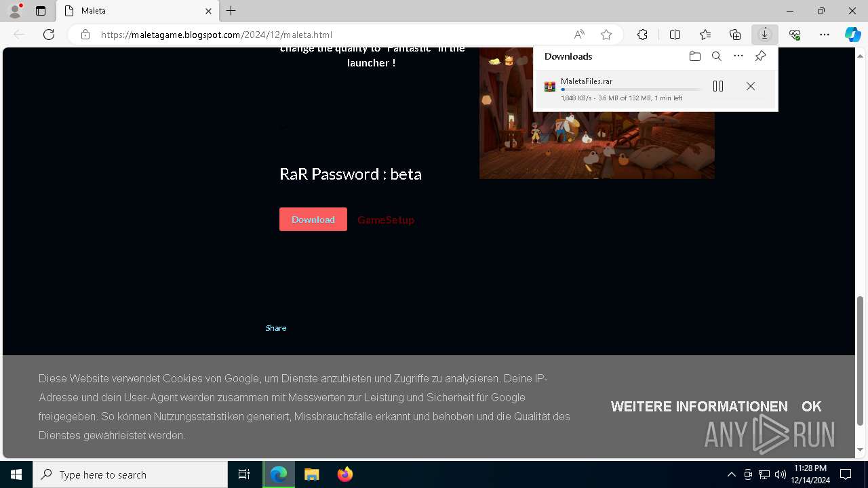The width and height of the screenshot is (868, 488).
Task: Click the page vertical scrollbar thumb
Action: pyautogui.click(x=861, y=361)
